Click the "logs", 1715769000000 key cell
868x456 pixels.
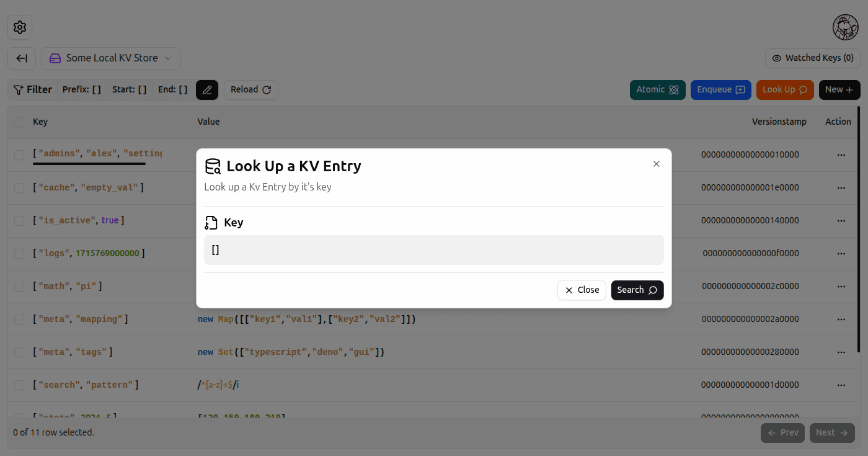click(x=89, y=253)
